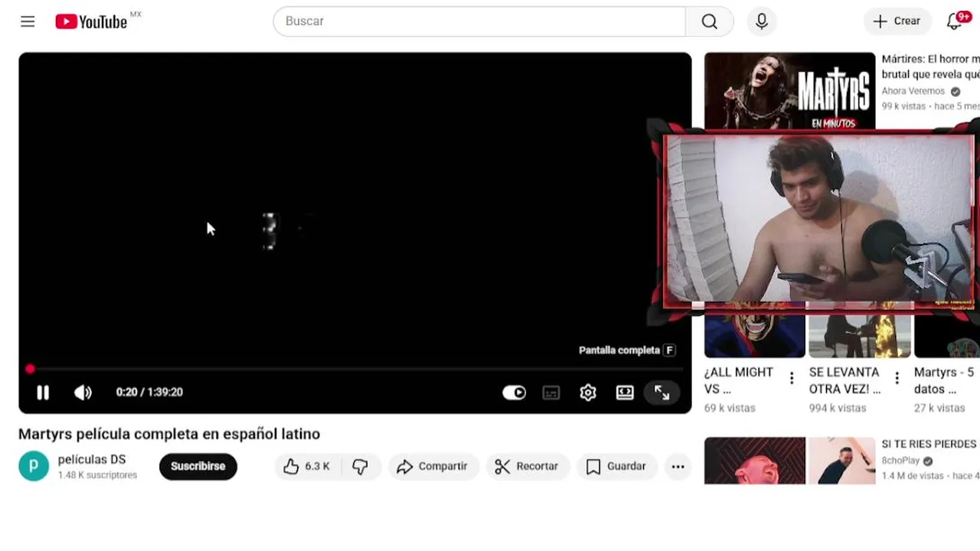
Task: Click the Guardar button
Action: click(x=617, y=467)
